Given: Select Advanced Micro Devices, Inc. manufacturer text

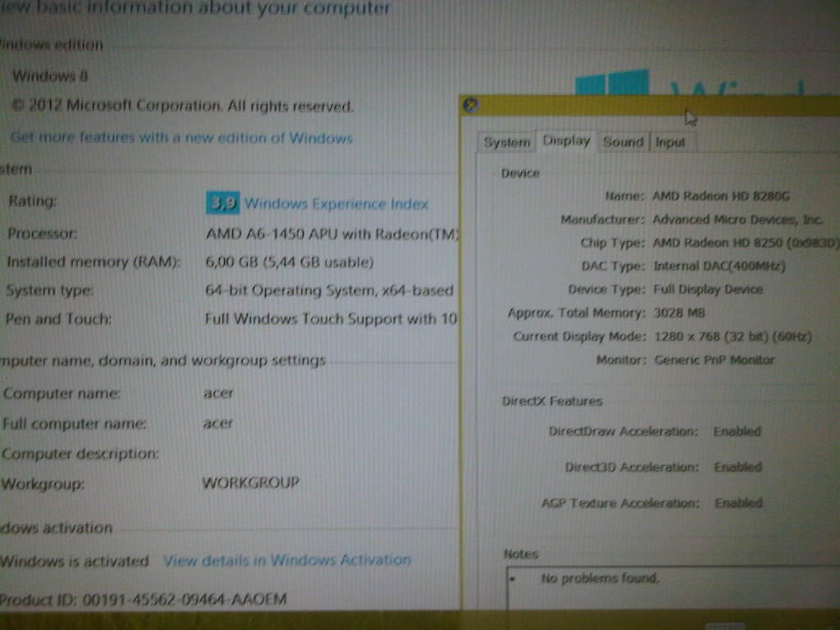Looking at the screenshot, I should tap(737, 220).
